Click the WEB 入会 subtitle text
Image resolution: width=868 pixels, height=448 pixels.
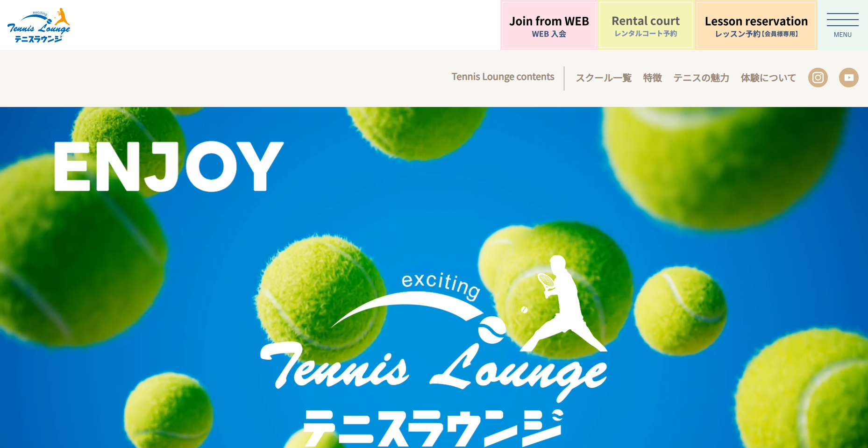[x=549, y=34]
